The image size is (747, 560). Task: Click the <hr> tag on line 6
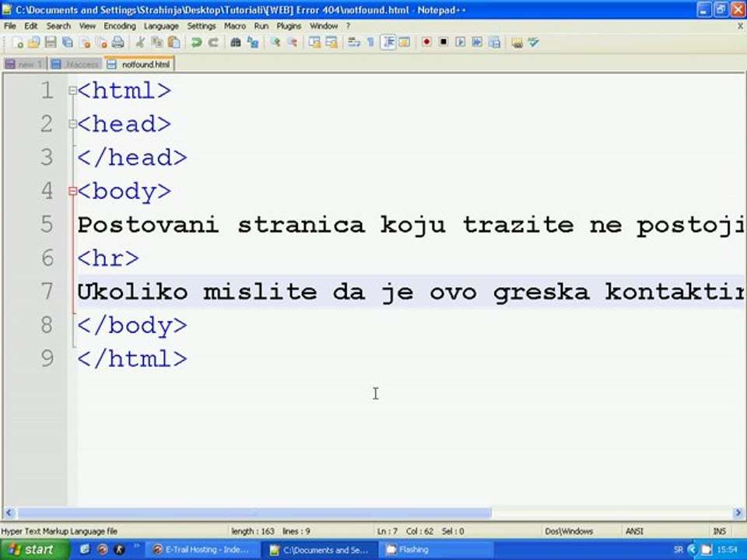pos(108,258)
